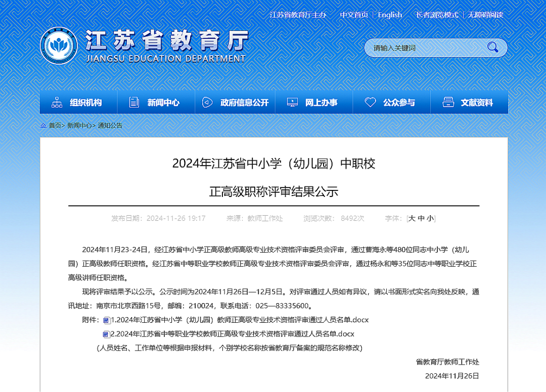Click the 文献资料 archive box icon
This screenshot has width=546, height=392.
pos(448,103)
